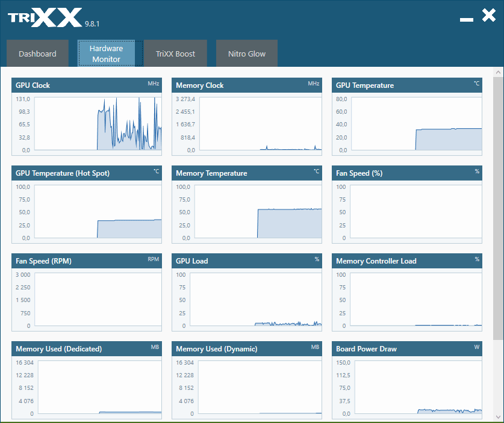This screenshot has height=423, width=504.
Task: Minimize the TriXX window
Action: (x=467, y=20)
